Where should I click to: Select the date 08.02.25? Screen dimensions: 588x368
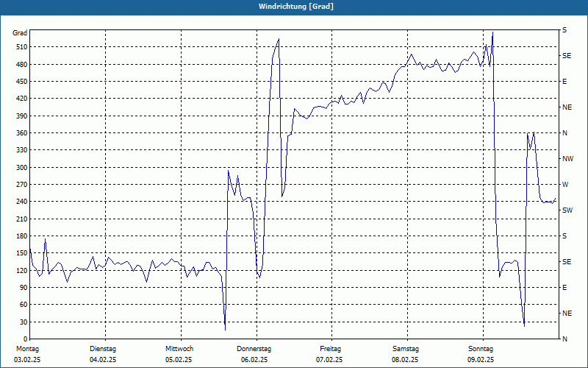[405, 360]
